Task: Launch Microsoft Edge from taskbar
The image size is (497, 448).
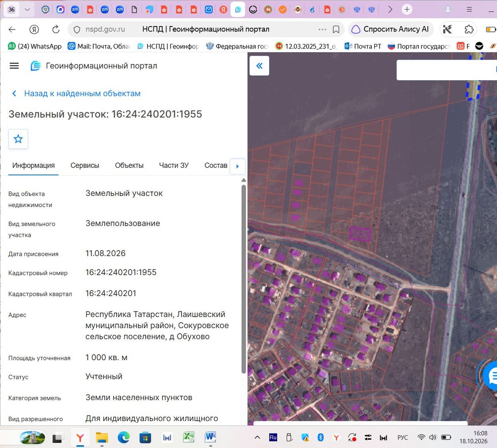Action: pos(123,437)
